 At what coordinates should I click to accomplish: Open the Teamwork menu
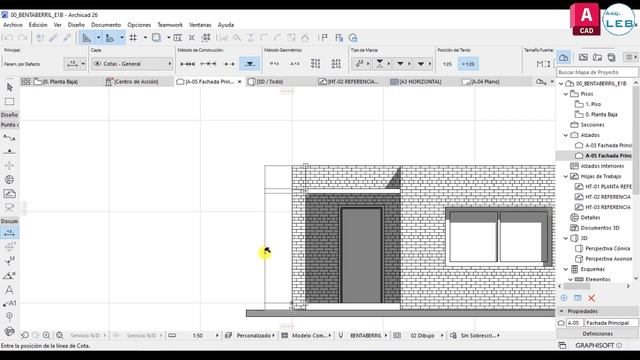[170, 25]
